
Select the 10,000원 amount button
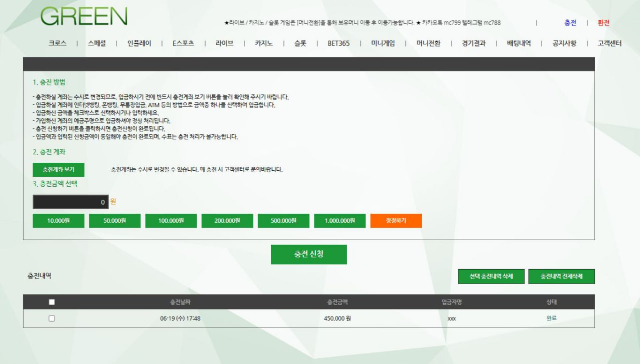coord(58,221)
